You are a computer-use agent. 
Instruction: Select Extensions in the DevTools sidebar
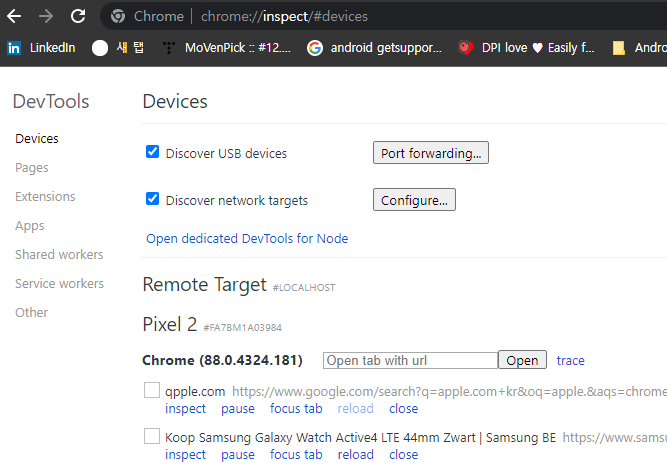click(45, 197)
